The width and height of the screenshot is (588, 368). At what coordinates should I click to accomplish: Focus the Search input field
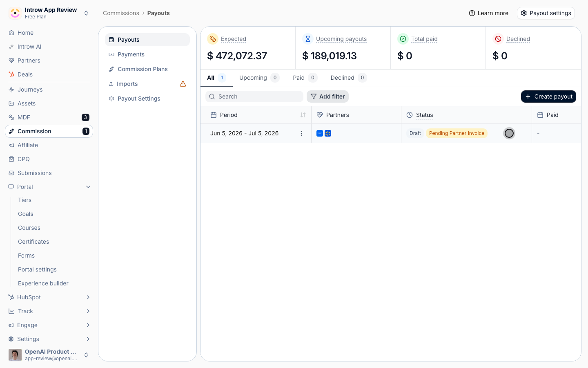tap(254, 96)
